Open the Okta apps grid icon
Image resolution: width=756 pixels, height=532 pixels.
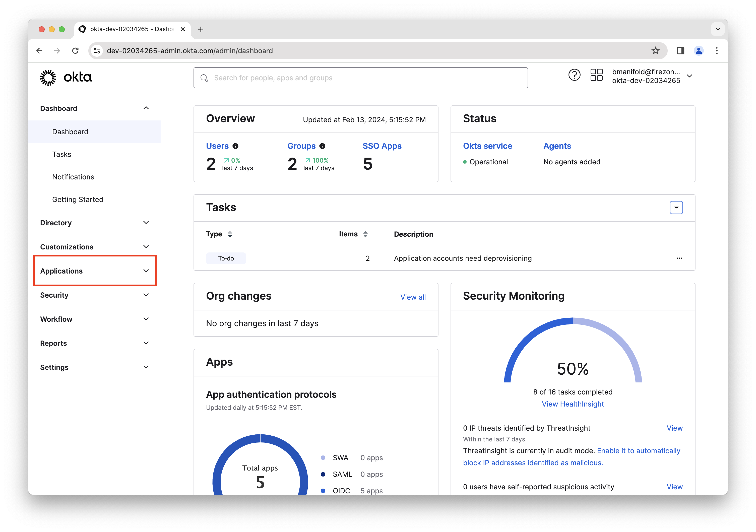[596, 75]
